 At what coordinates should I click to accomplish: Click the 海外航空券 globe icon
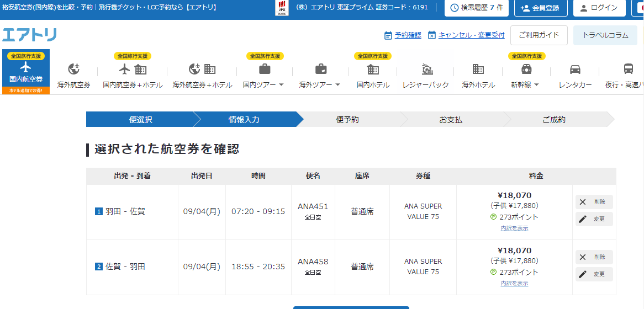point(73,69)
